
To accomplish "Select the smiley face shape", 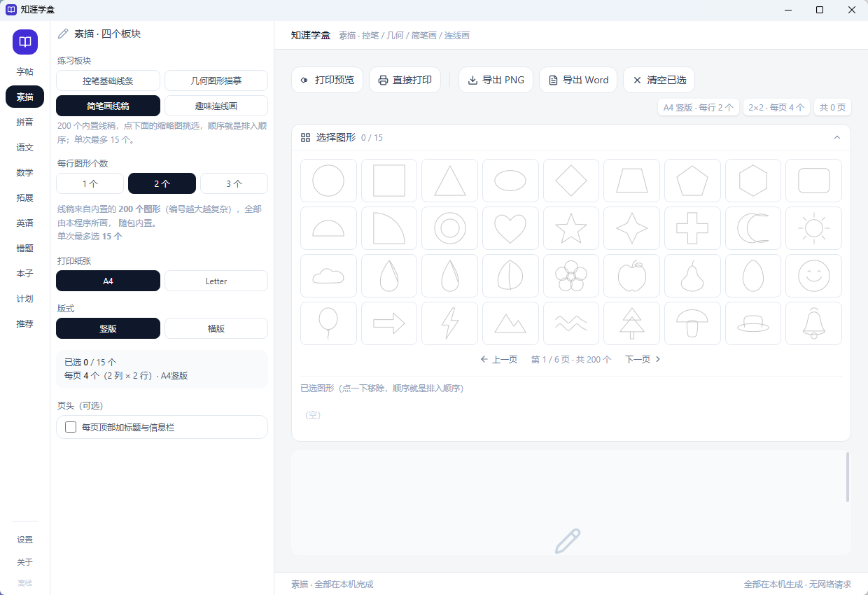I will pos(813,276).
